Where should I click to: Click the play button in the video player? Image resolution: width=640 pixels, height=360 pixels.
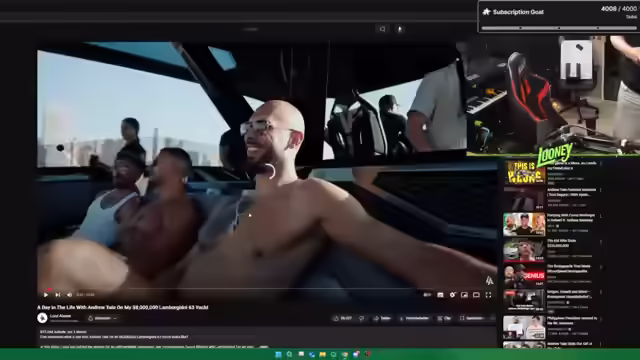pos(46,295)
